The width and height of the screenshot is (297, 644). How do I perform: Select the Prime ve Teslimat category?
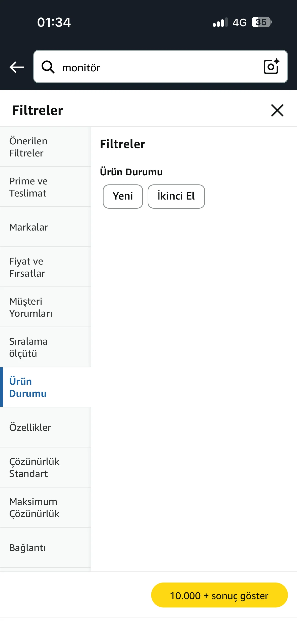coord(45,187)
